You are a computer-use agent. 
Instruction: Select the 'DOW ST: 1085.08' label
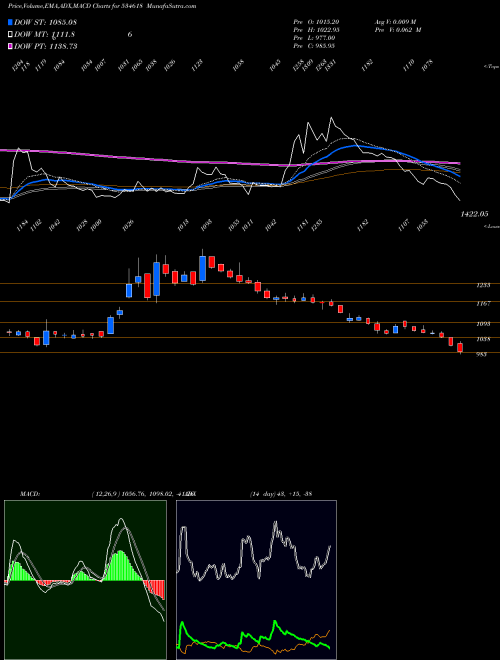pyautogui.click(x=45, y=22)
